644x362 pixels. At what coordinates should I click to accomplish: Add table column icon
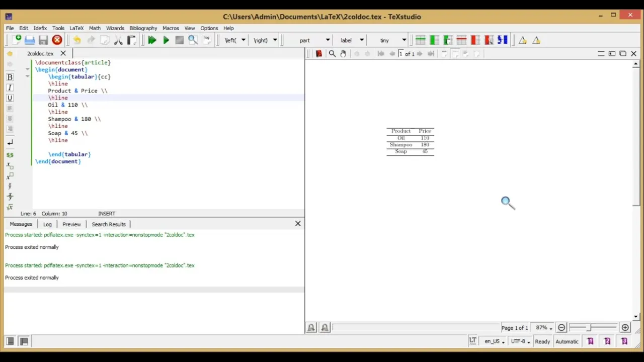434,40
